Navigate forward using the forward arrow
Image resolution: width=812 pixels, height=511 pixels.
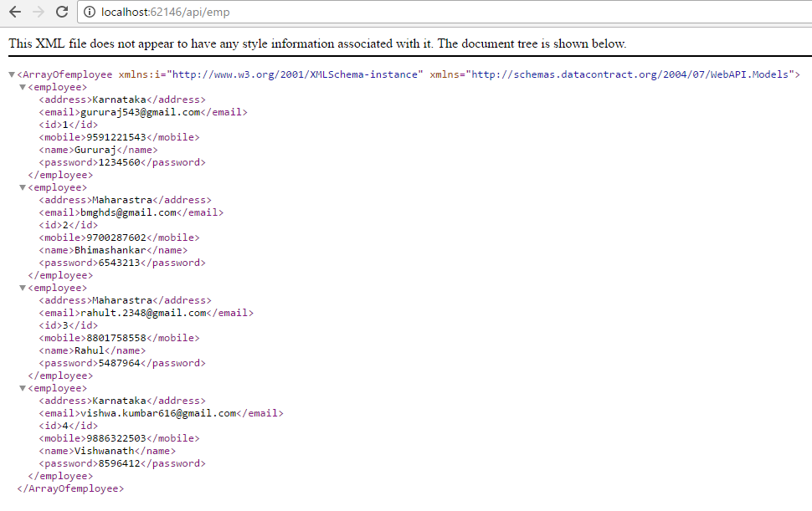[37, 13]
